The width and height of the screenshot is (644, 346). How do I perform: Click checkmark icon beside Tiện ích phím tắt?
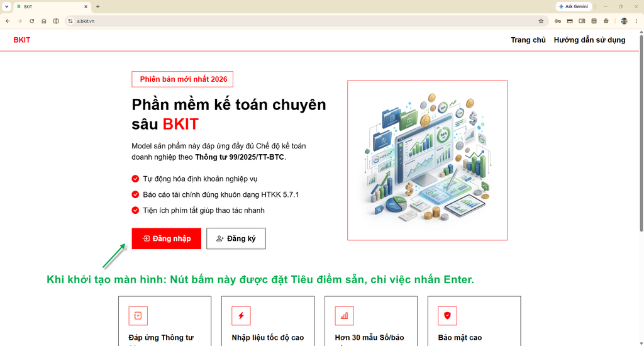[135, 210]
